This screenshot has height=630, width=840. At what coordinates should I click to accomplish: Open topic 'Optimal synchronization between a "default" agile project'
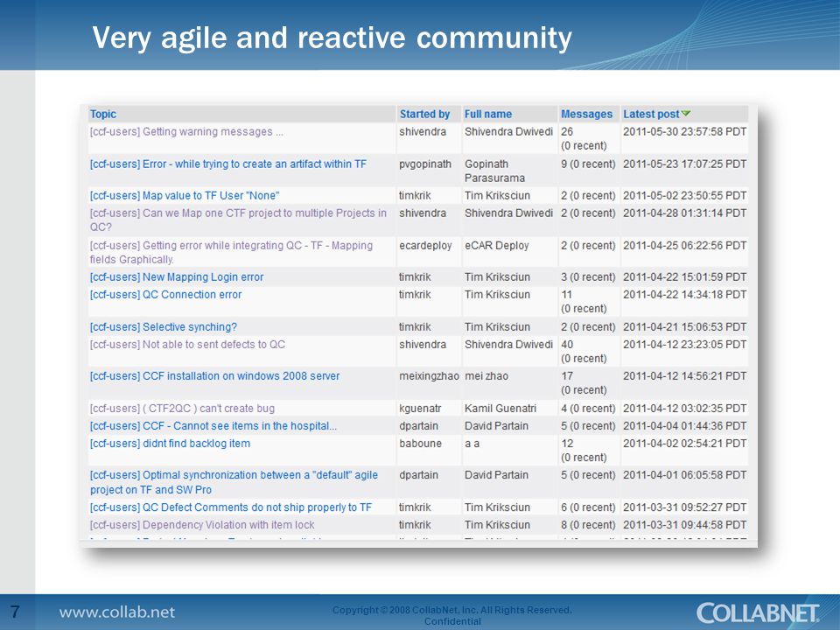[234, 482]
